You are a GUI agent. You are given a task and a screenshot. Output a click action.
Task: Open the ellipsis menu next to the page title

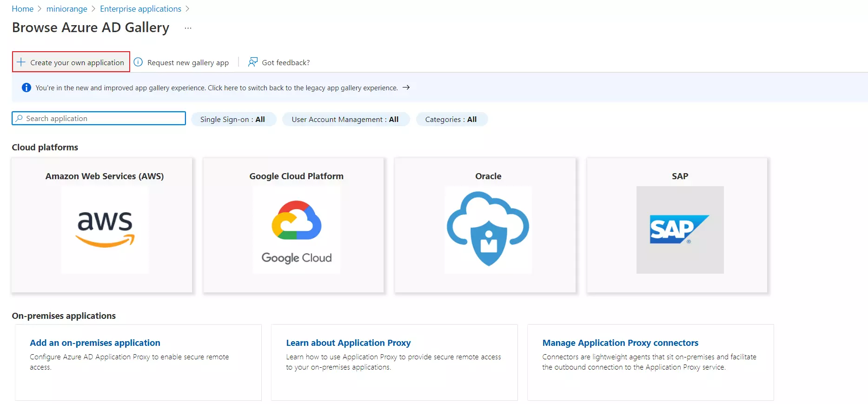pos(188,28)
